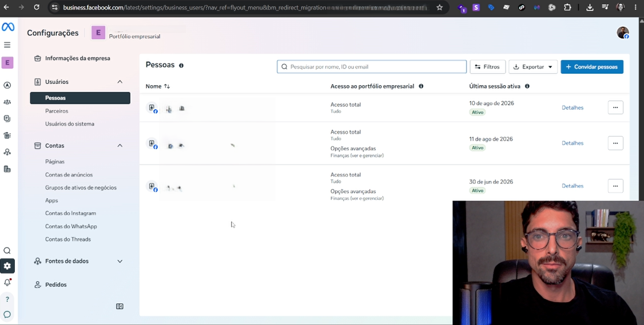Collapse the Usuários section

tap(120, 82)
